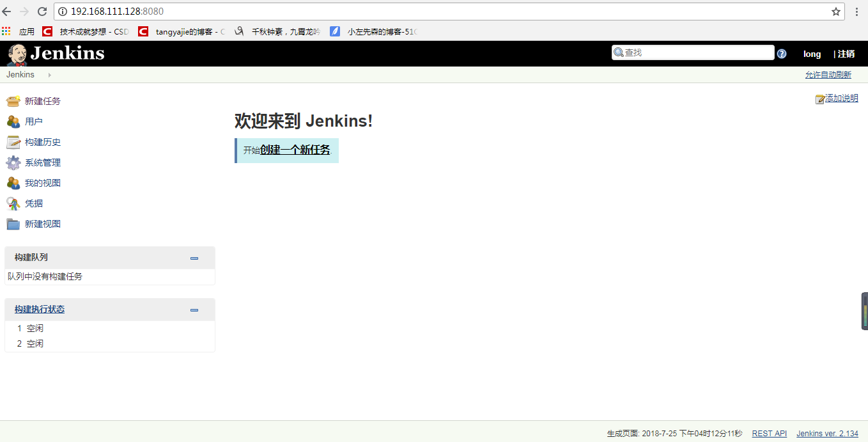Open the 技术成就梦想 - CSD bookmark

[86, 31]
